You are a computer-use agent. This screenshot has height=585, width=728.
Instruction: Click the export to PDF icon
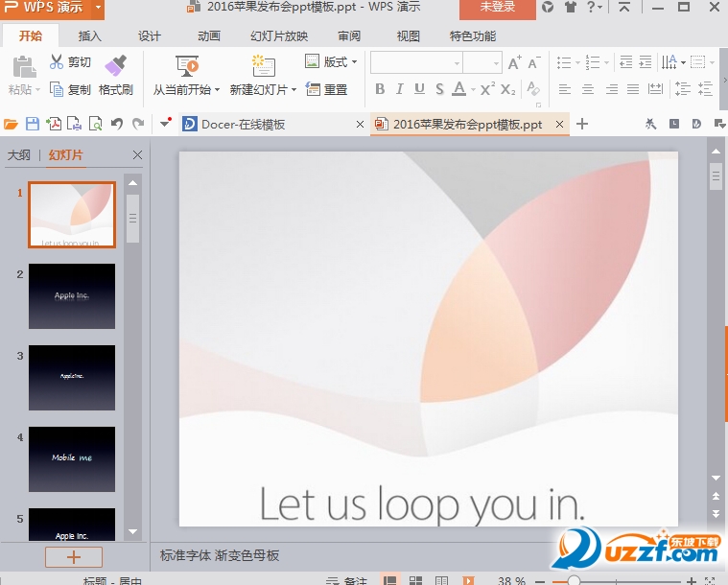coord(54,124)
